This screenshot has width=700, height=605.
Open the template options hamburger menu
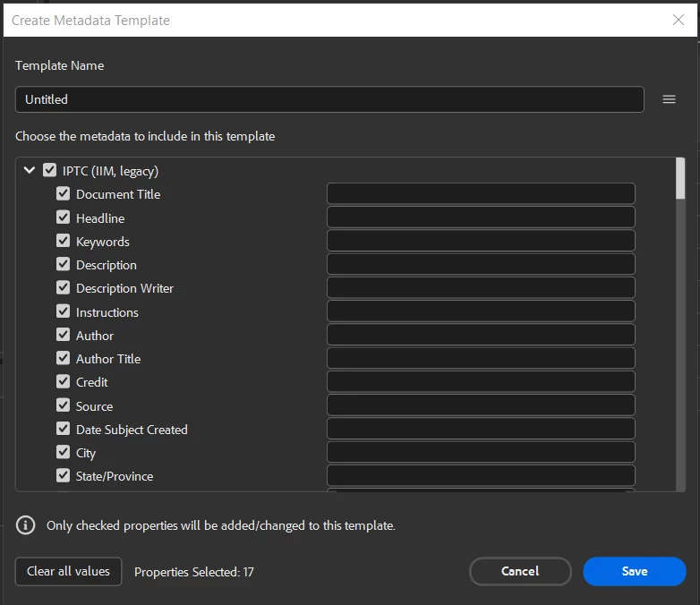tap(669, 99)
